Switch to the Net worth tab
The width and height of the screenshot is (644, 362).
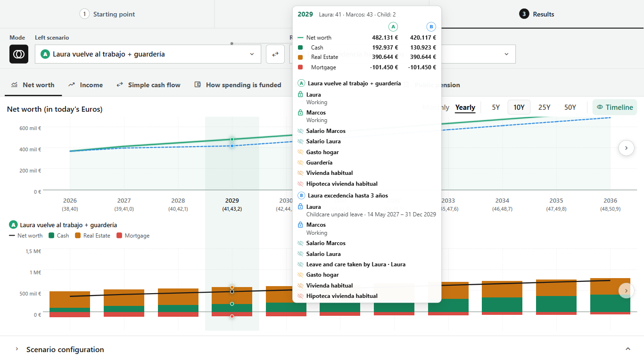(33, 85)
